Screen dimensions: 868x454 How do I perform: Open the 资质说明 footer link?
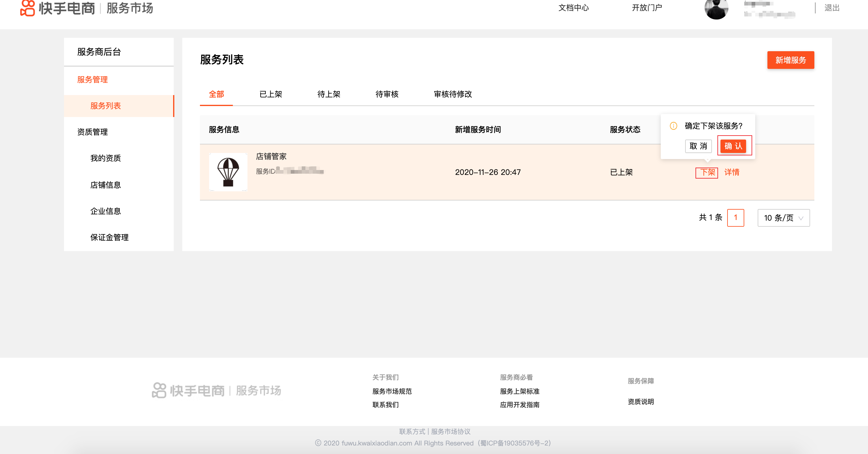pyautogui.click(x=641, y=402)
